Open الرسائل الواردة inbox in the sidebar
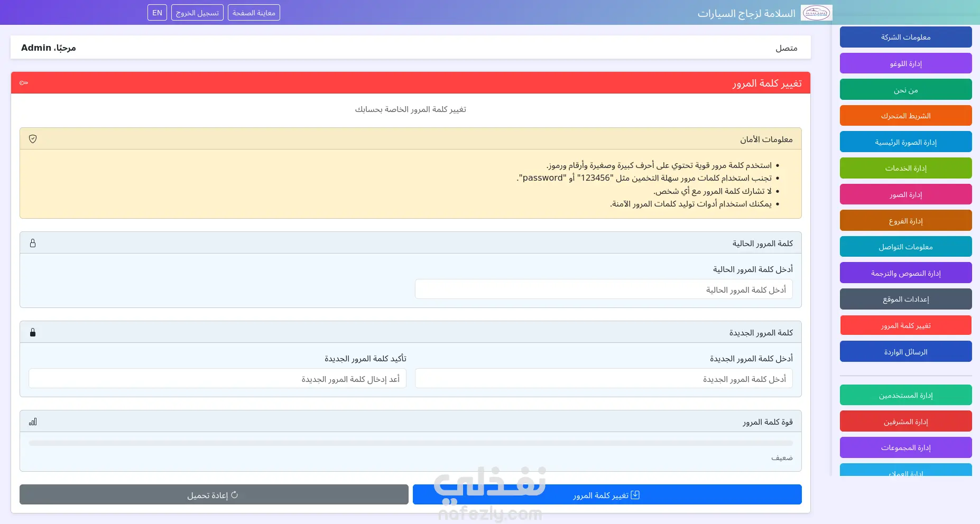 pos(906,352)
